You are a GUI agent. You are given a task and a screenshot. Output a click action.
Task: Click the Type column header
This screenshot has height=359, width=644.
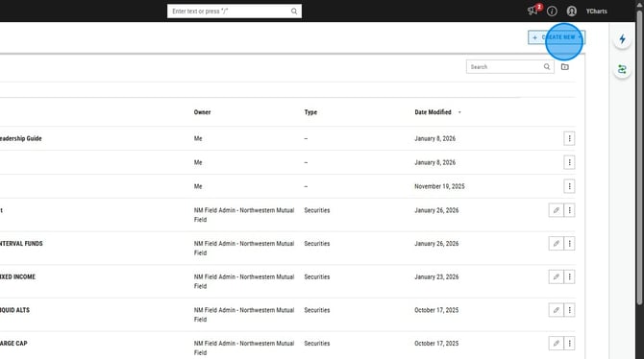coord(310,112)
